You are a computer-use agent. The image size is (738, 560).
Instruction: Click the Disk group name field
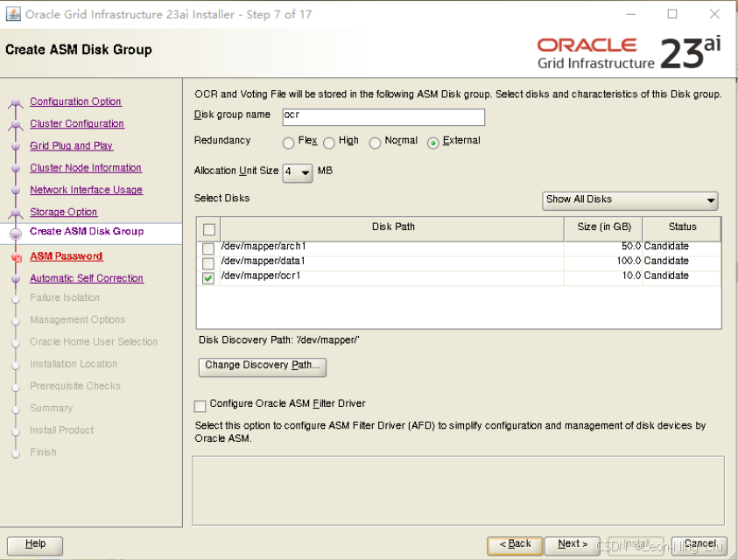383,117
